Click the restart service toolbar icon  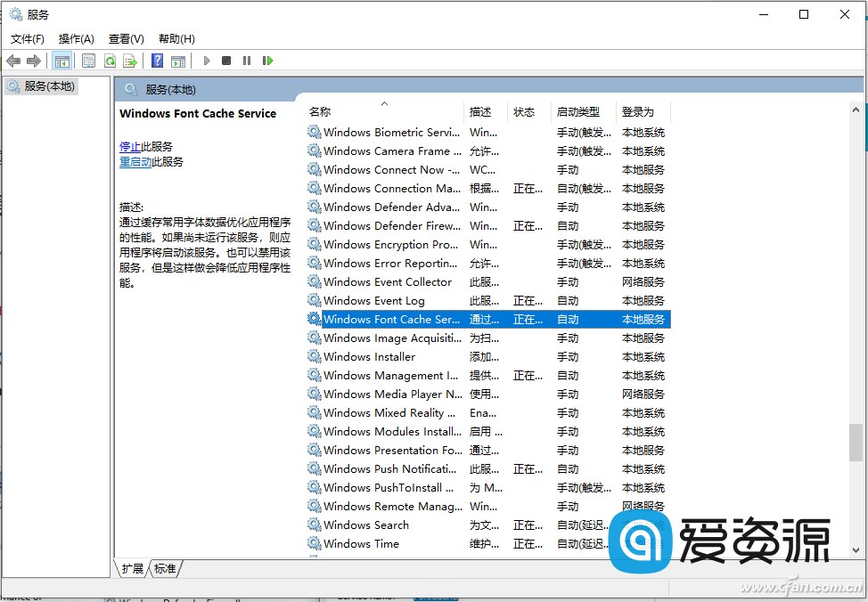pos(269,60)
